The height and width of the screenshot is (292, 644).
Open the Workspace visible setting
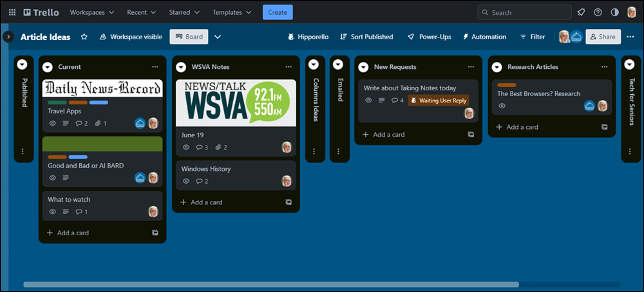tap(131, 37)
